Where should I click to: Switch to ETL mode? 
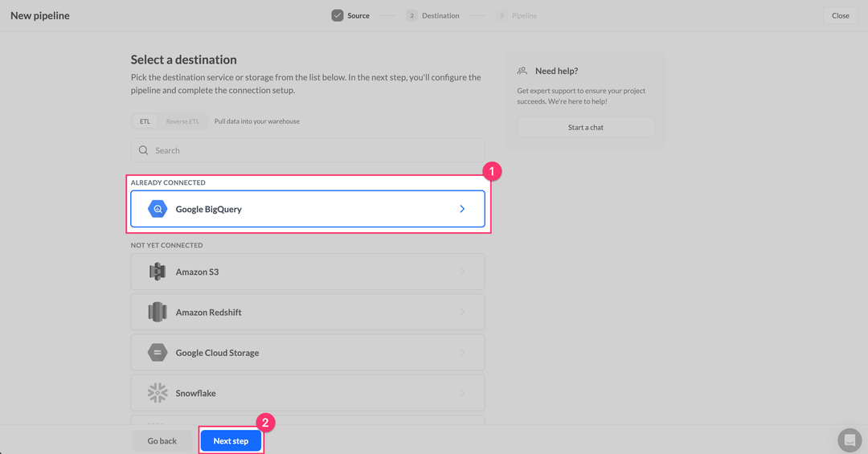(145, 121)
